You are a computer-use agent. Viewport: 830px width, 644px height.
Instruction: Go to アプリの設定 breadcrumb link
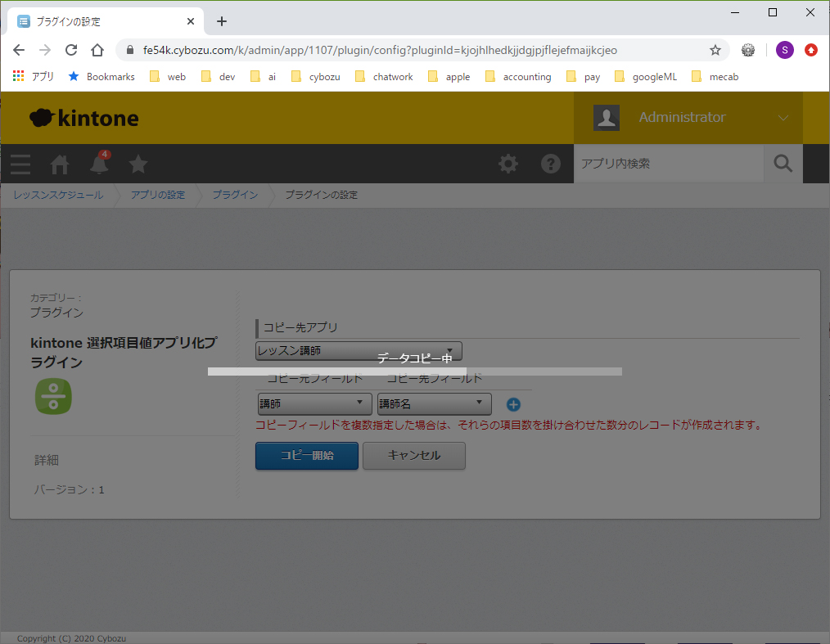click(158, 195)
